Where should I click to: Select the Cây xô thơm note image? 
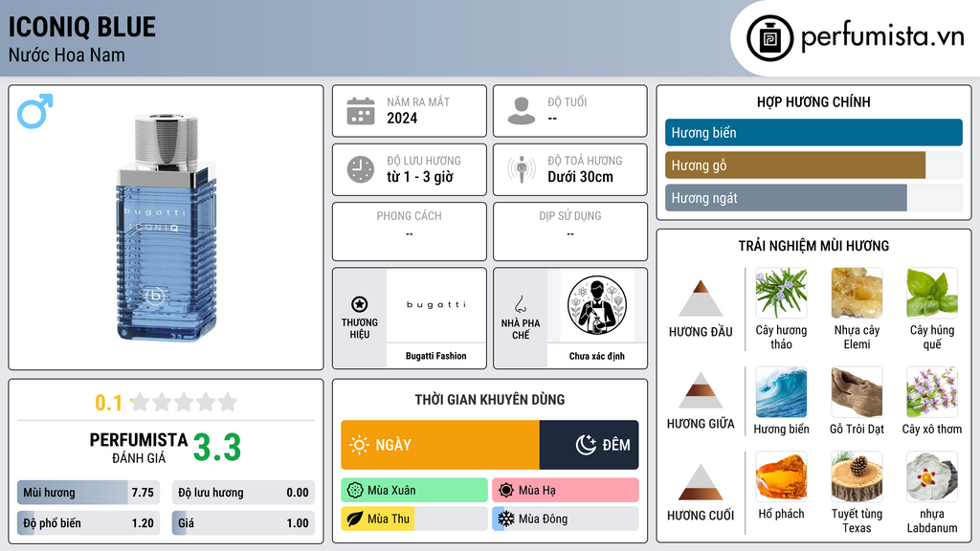pyautogui.click(x=932, y=392)
